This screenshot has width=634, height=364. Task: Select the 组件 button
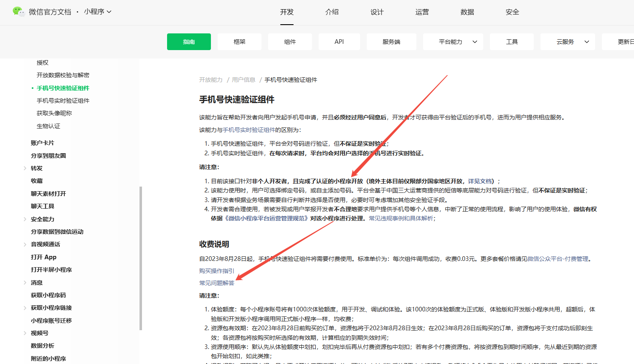click(290, 42)
